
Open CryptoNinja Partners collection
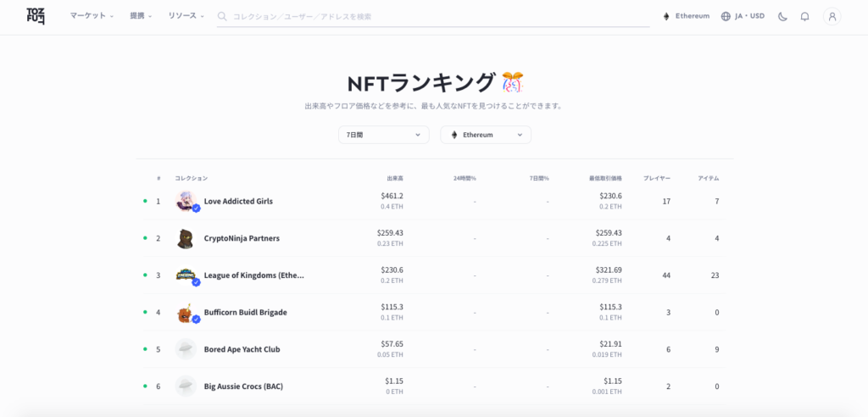pyautogui.click(x=242, y=238)
